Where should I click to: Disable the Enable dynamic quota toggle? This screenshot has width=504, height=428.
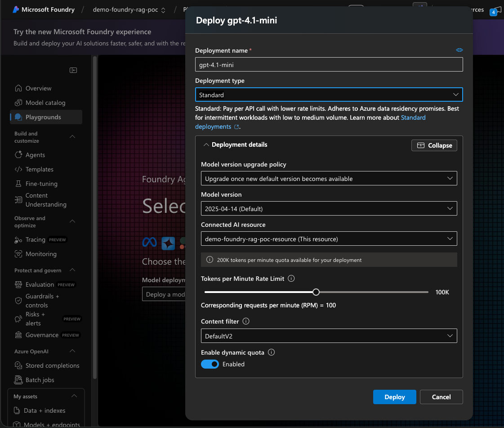[x=210, y=364]
